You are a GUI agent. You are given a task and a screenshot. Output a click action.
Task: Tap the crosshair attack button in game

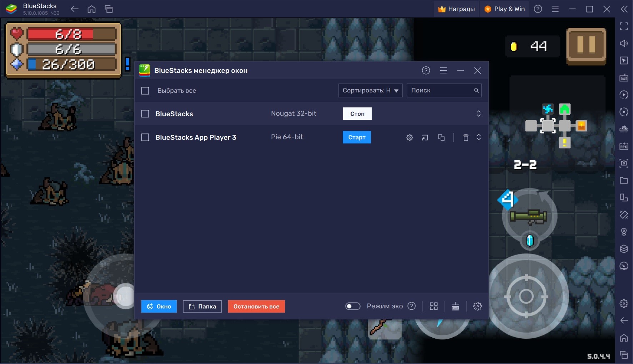coord(526,296)
